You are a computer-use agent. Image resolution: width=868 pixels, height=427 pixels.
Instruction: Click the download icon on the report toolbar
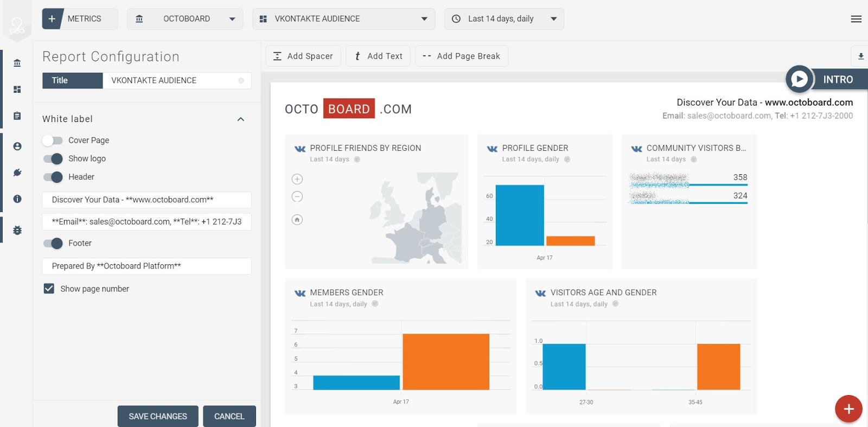tap(860, 56)
